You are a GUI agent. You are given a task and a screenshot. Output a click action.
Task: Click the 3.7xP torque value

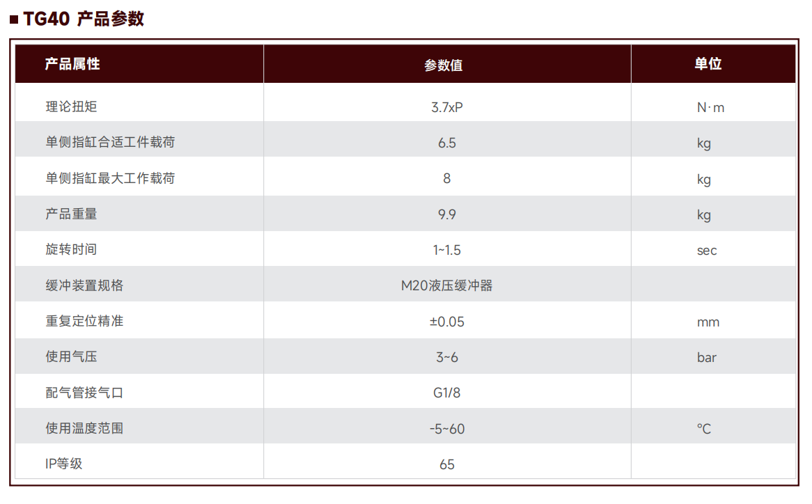(447, 108)
